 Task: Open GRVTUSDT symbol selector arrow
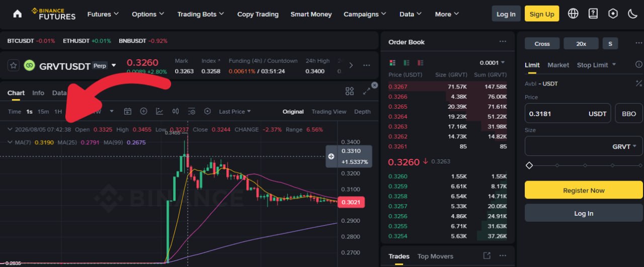114,65
